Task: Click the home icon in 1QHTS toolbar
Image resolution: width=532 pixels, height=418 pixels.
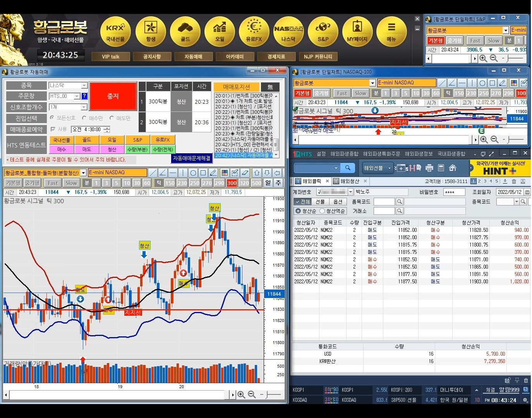Action: click(x=453, y=168)
